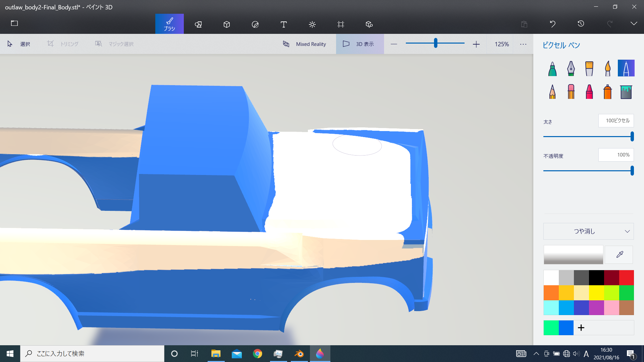Open Blender from the taskbar

pos(299,353)
